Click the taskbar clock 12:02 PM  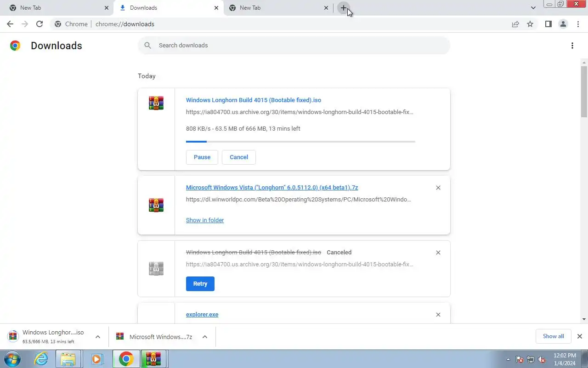565,359
